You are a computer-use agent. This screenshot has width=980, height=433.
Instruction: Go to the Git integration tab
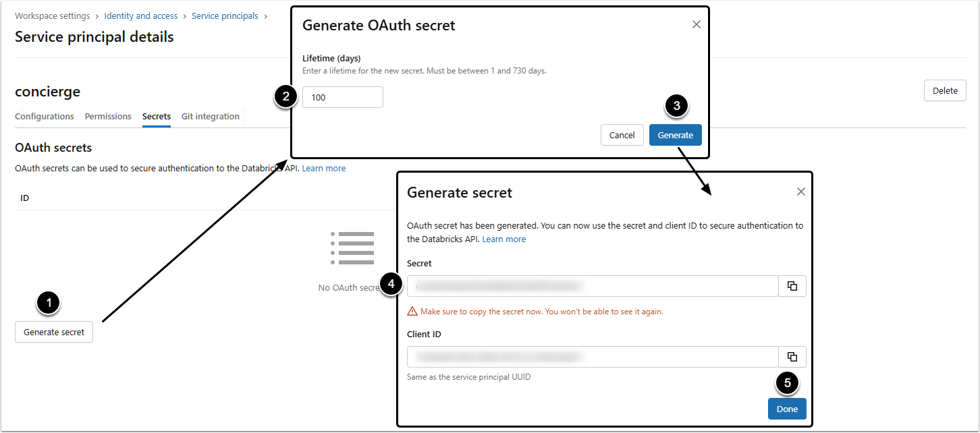pos(211,116)
